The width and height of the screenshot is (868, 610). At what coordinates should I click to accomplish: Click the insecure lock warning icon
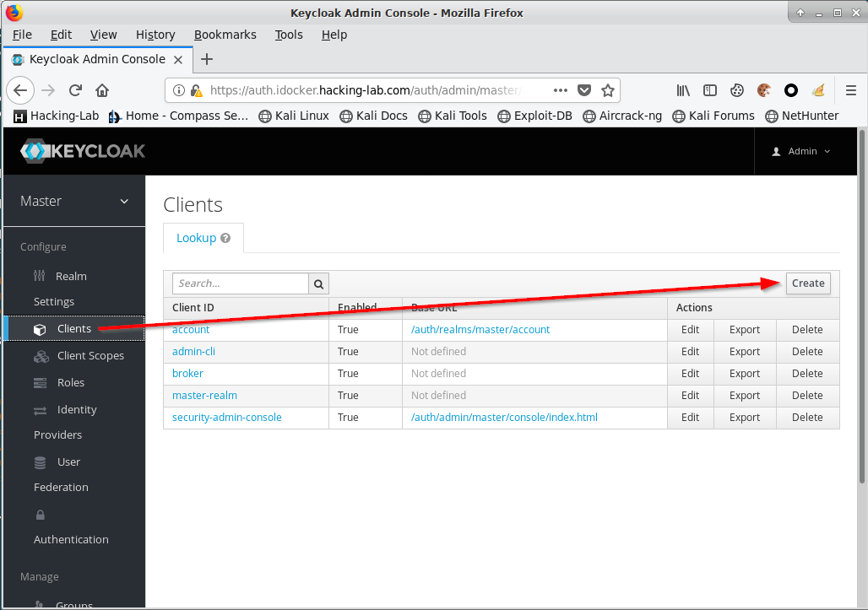click(x=196, y=90)
